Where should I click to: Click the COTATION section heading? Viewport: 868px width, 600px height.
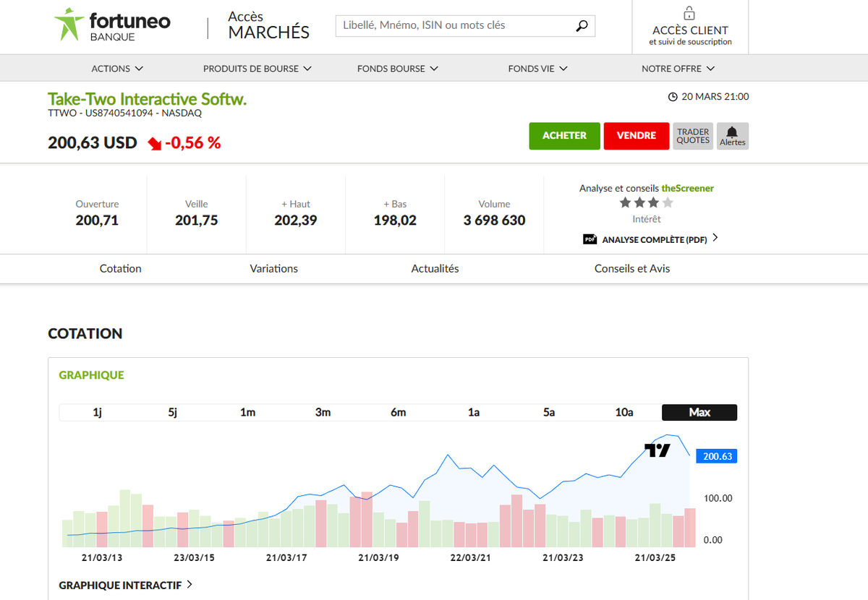pos(85,333)
